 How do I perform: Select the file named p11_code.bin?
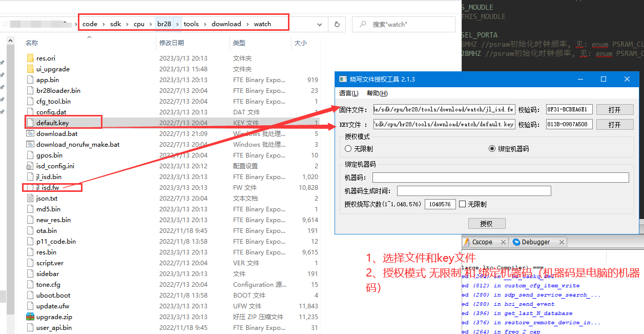[x=56, y=242]
